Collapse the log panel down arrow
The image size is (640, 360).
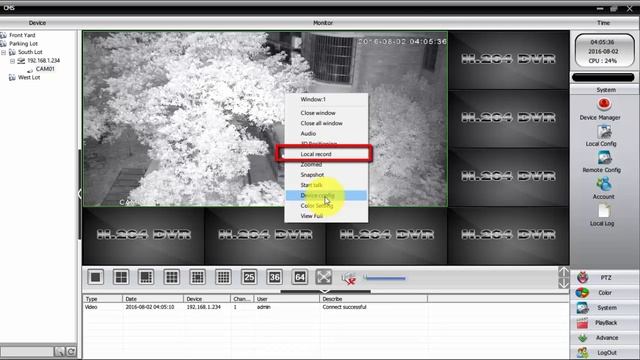(x=325, y=291)
